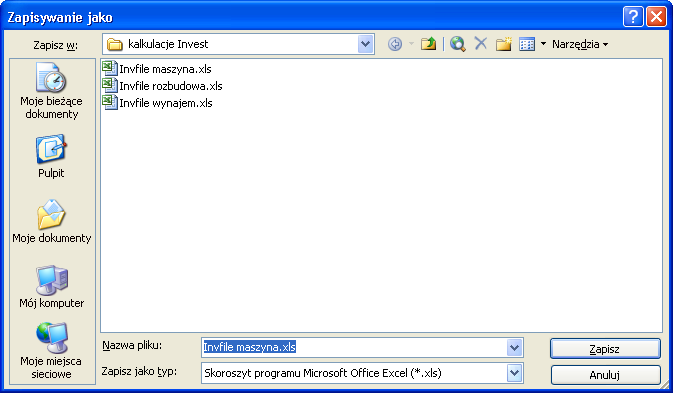Open the Narzędzia menu

pos(580,44)
